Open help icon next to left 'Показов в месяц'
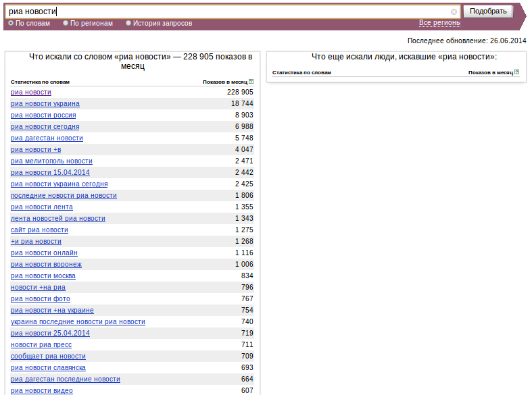The height and width of the screenshot is (395, 532). [251, 81]
